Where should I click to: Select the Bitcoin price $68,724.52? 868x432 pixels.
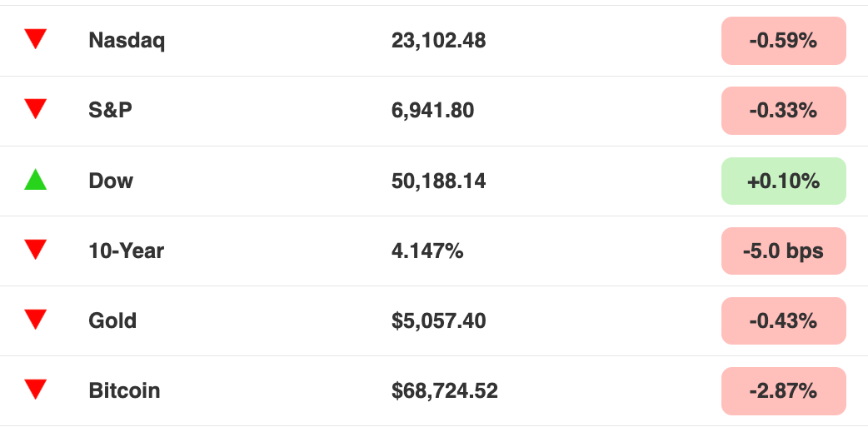click(445, 391)
